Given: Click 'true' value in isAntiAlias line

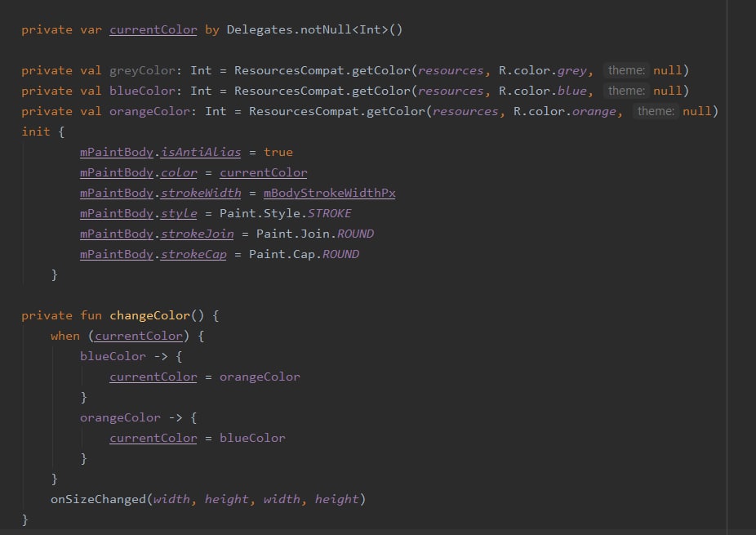Looking at the screenshot, I should [278, 153].
